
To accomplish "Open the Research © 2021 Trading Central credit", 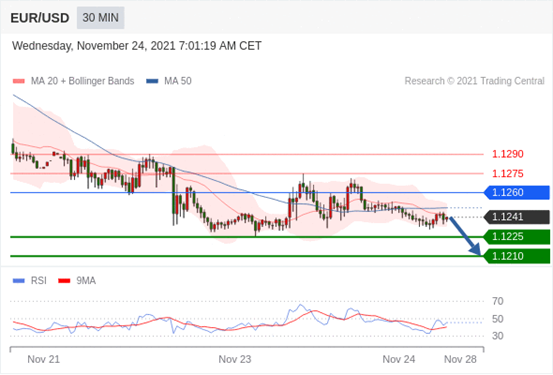I will 474,81.
